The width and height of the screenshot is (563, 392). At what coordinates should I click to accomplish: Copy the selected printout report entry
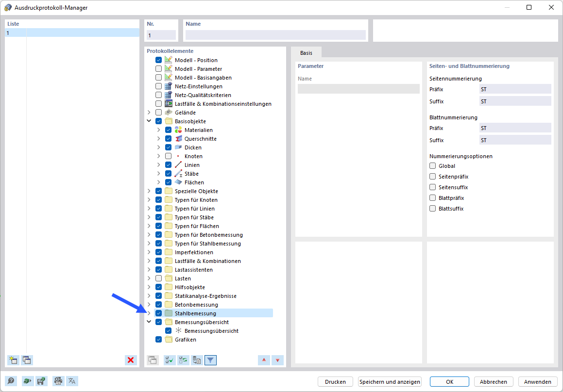coord(27,360)
